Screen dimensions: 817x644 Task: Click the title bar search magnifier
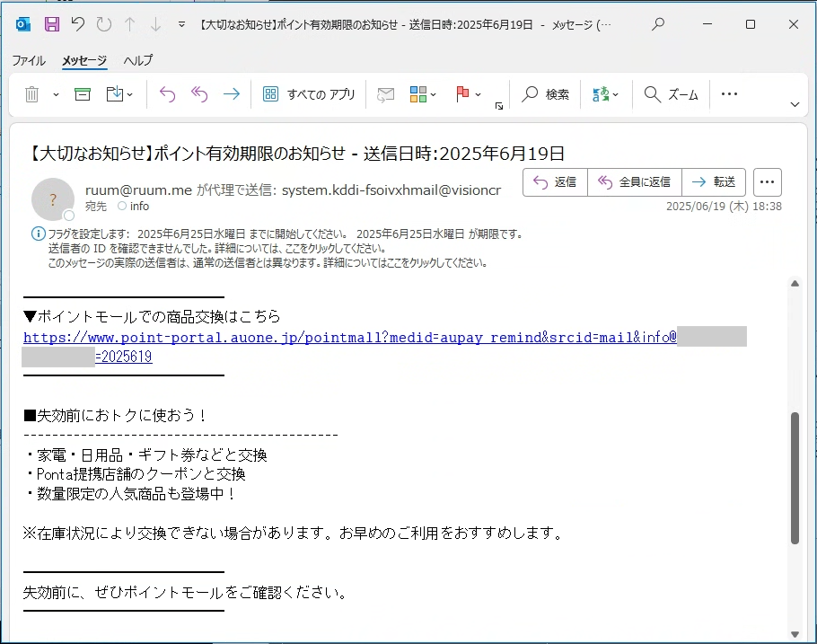click(658, 24)
